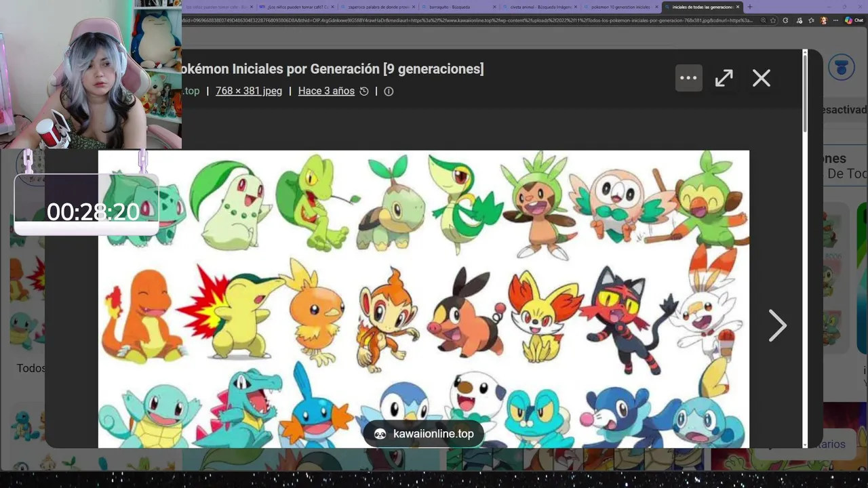Click the zoom magnifier icon in address bar
The image size is (868, 488).
[763, 20]
